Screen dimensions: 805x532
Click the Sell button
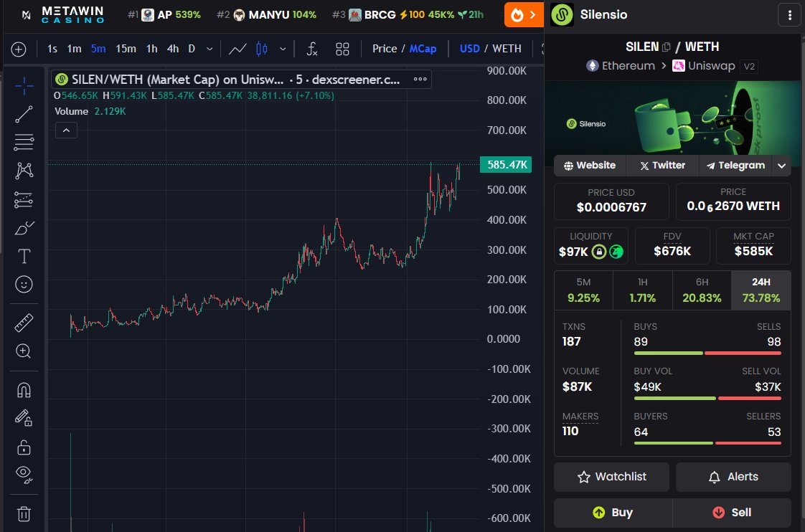point(732,513)
